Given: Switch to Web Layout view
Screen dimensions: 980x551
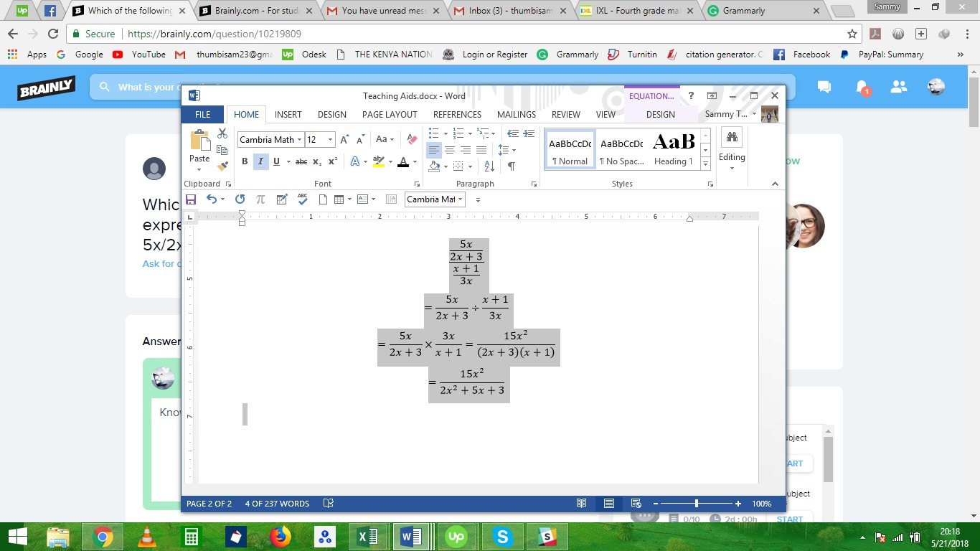Looking at the screenshot, I should (636, 504).
